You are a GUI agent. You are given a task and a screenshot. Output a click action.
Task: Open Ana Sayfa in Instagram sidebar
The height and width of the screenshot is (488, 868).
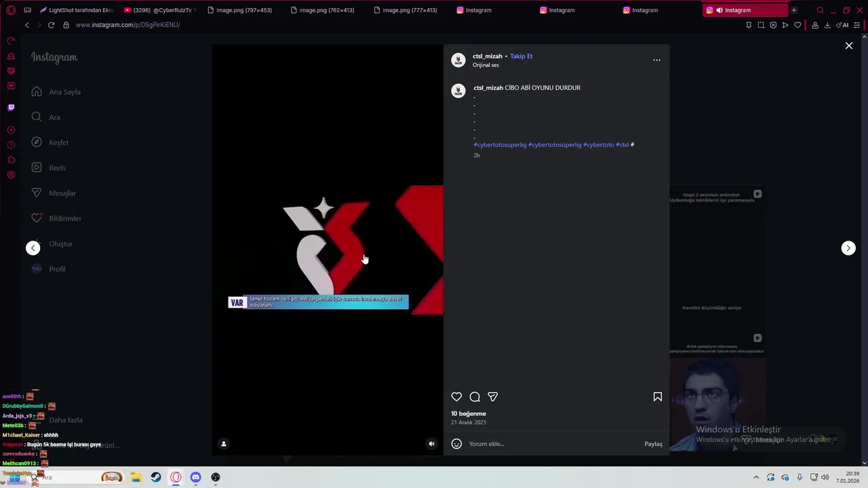56,92
